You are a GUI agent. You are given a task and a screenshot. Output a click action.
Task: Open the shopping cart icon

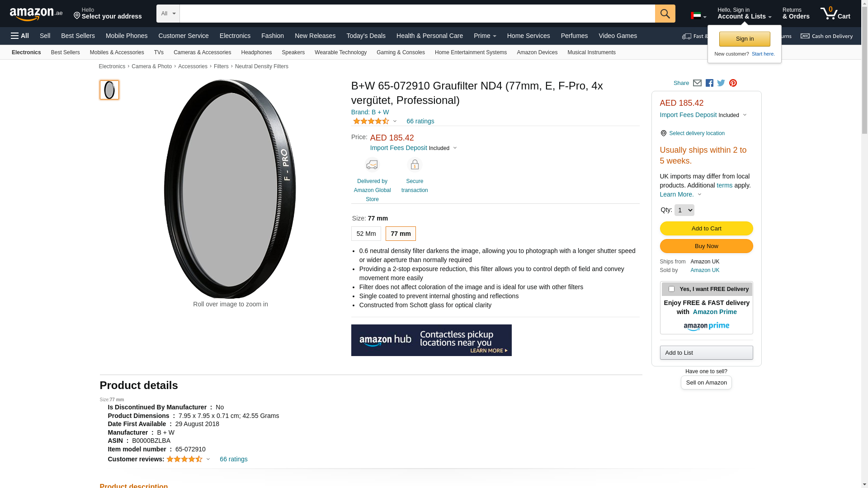835,14
